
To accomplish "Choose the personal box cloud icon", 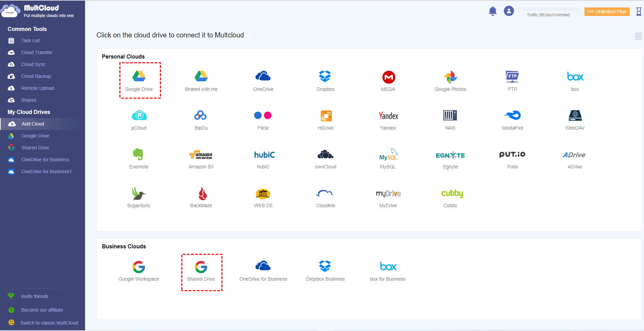I will point(575,77).
